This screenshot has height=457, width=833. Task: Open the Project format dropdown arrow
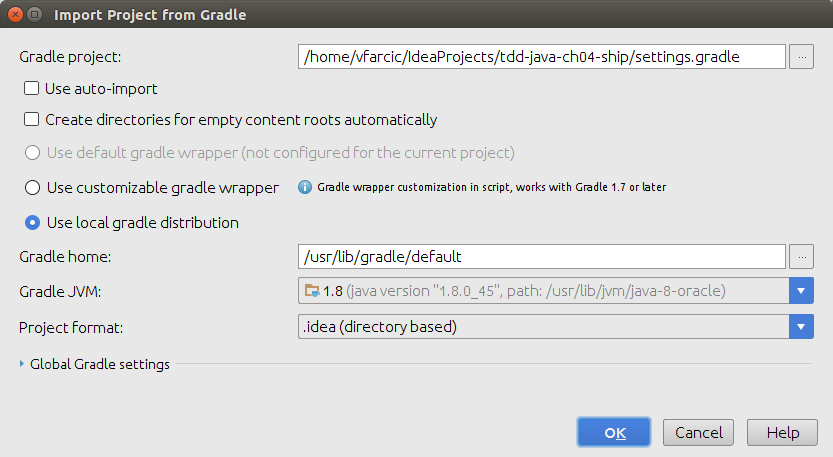point(801,327)
